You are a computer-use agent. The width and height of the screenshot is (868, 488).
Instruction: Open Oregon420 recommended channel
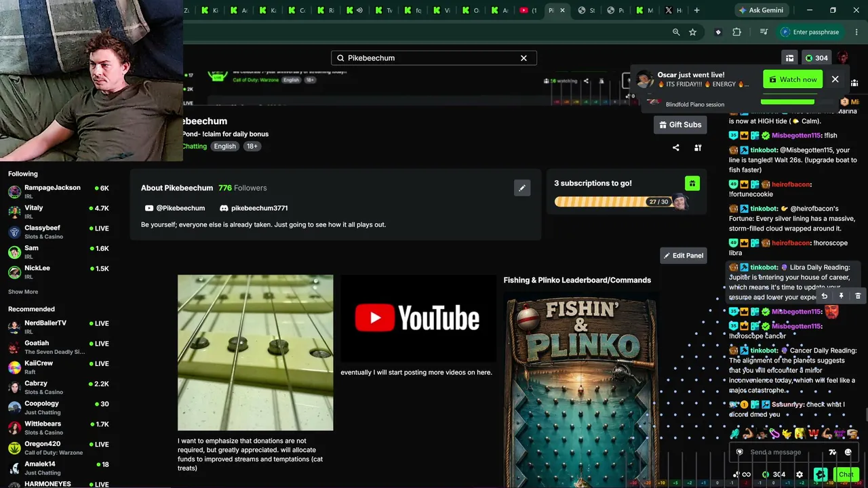(x=58, y=448)
